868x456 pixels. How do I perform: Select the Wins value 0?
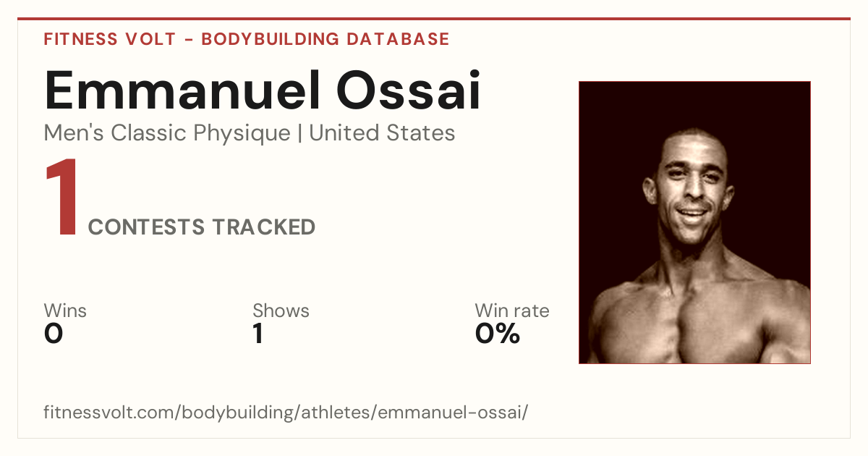[x=54, y=334]
